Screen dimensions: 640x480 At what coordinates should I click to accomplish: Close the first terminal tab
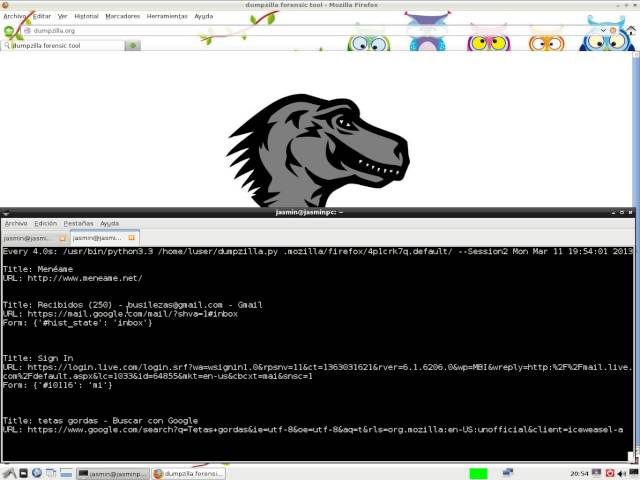(x=62, y=238)
